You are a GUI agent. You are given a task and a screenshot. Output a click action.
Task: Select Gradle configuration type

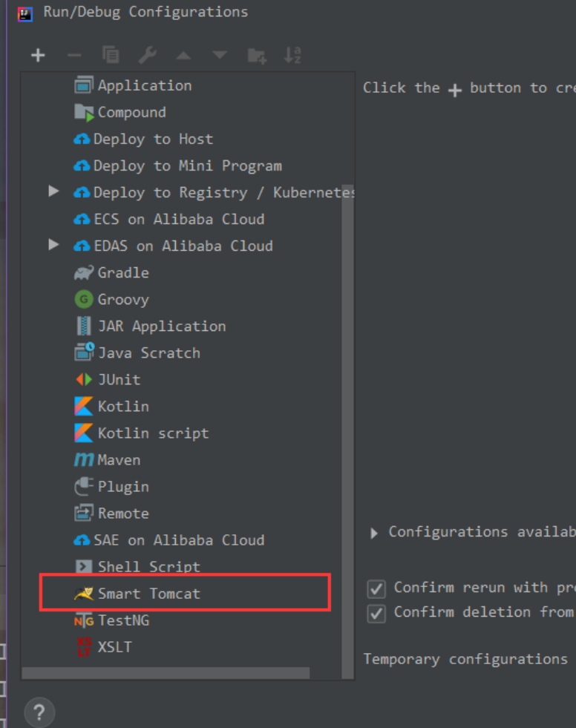(123, 272)
